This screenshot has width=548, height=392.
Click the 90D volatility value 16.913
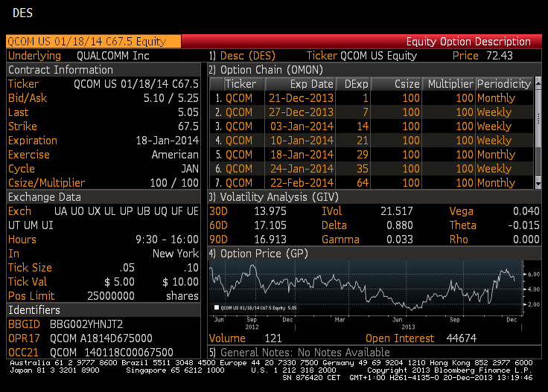(x=270, y=240)
